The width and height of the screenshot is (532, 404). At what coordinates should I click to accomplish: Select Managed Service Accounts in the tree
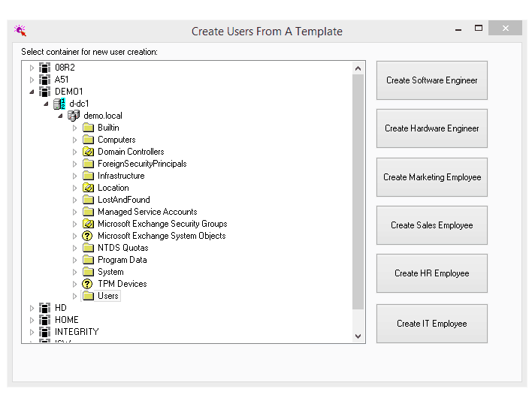[x=147, y=212]
